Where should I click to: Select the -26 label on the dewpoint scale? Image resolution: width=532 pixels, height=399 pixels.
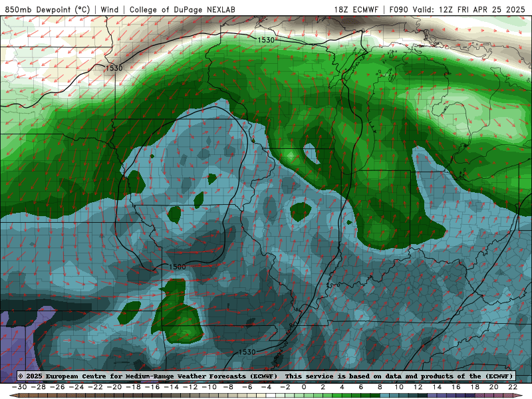57,387
